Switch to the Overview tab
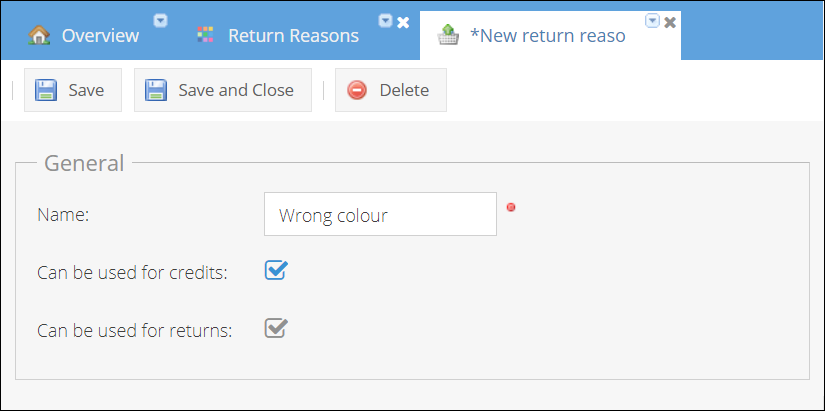The image size is (825, 411). (100, 36)
